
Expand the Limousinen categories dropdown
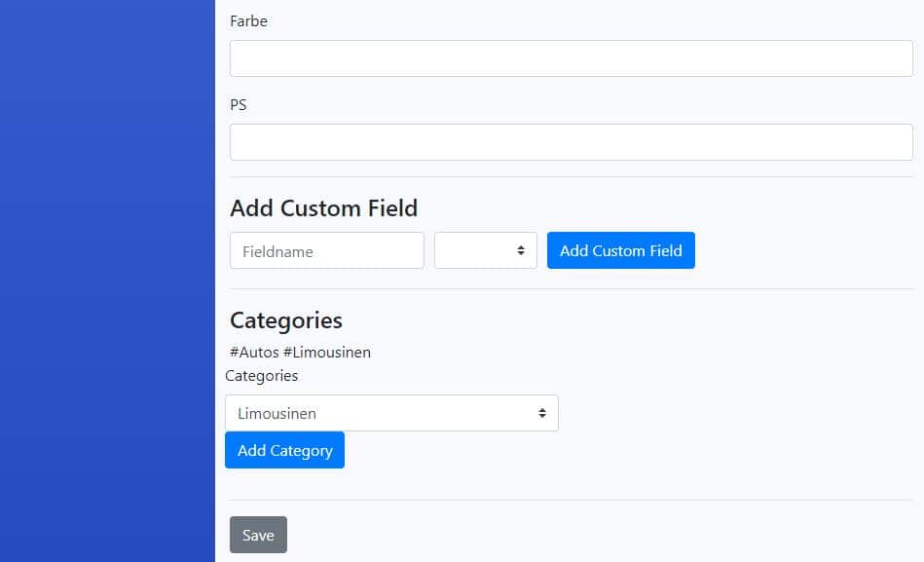pyautogui.click(x=391, y=413)
